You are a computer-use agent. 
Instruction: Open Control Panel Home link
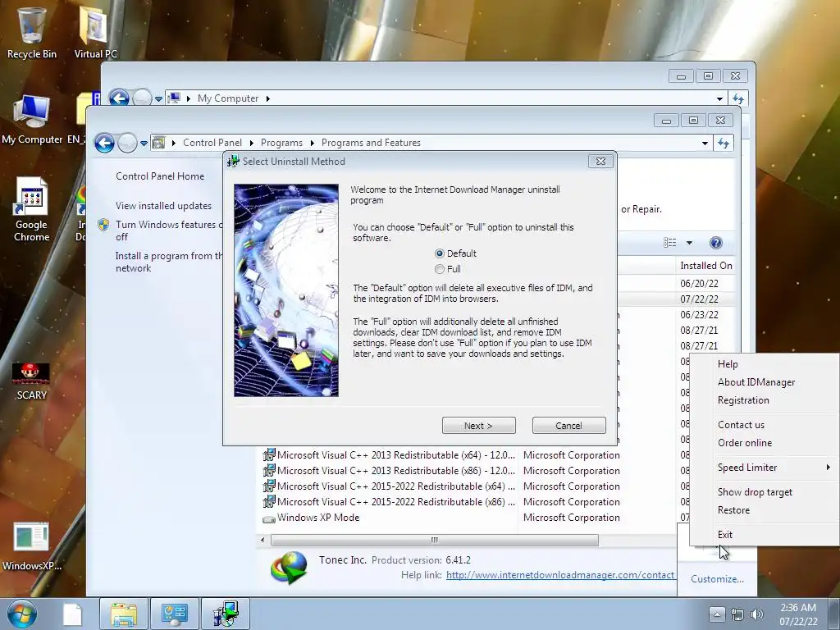[160, 176]
